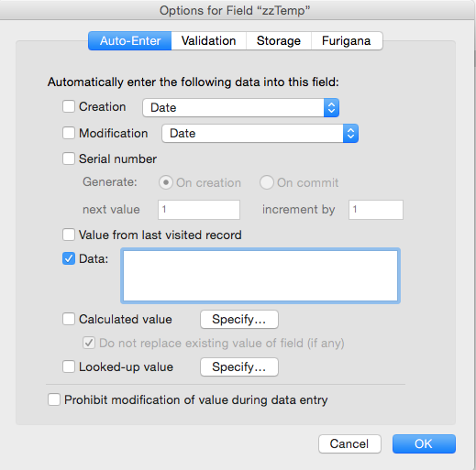Open the Storage tab

[x=279, y=40]
